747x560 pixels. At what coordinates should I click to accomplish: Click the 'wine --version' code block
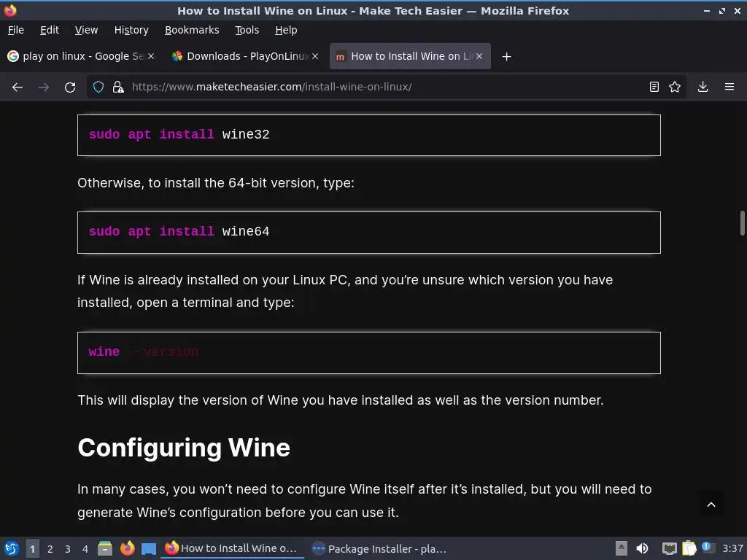[368, 353]
